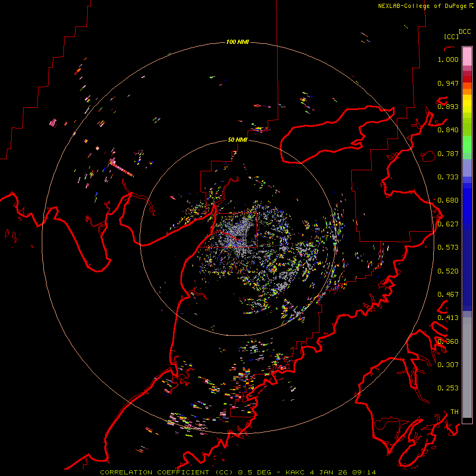Click the 0.733 color scale value
This screenshot has width=476, height=476.
tap(448, 177)
